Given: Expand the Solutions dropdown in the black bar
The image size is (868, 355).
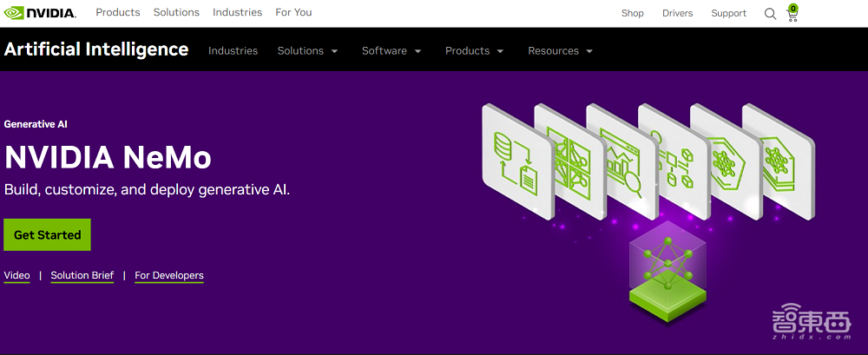Looking at the screenshot, I should pos(307,51).
